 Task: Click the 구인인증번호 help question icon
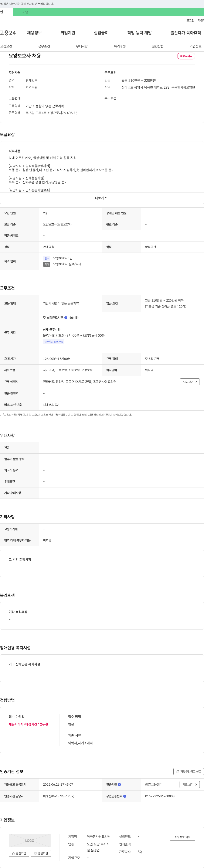pos(125,796)
